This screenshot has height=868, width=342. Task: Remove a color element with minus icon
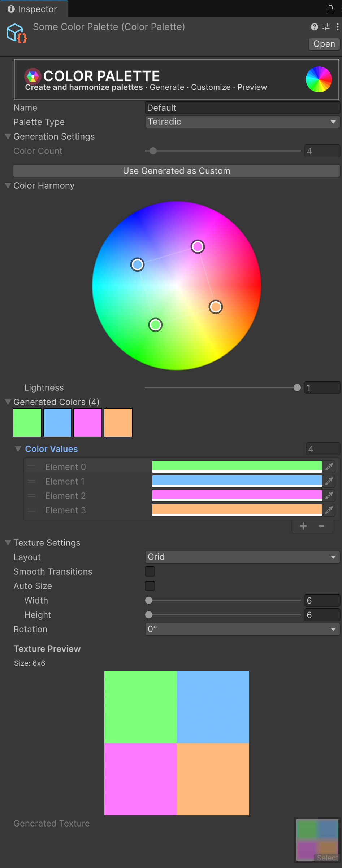tap(321, 526)
